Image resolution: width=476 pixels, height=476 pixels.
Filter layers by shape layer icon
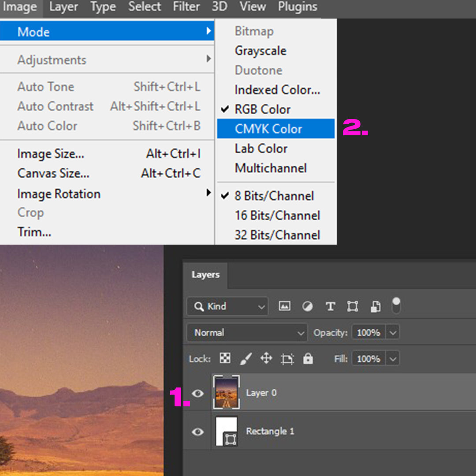[353, 306]
